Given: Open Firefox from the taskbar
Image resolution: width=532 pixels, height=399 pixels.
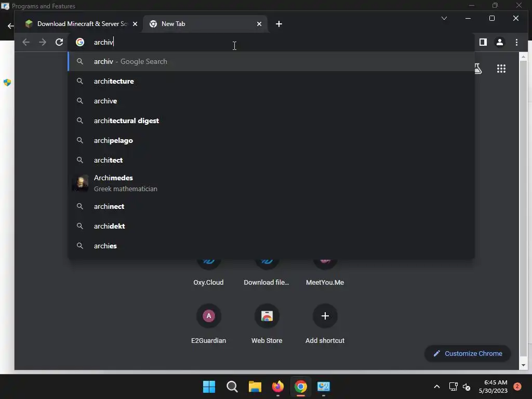Looking at the screenshot, I should point(278,387).
